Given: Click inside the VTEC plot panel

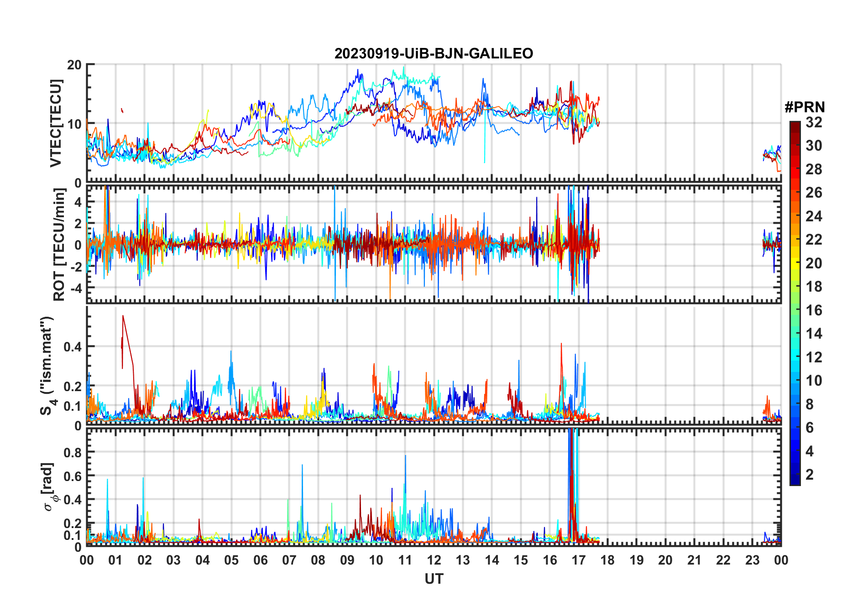Looking at the screenshot, I should 434,123.
